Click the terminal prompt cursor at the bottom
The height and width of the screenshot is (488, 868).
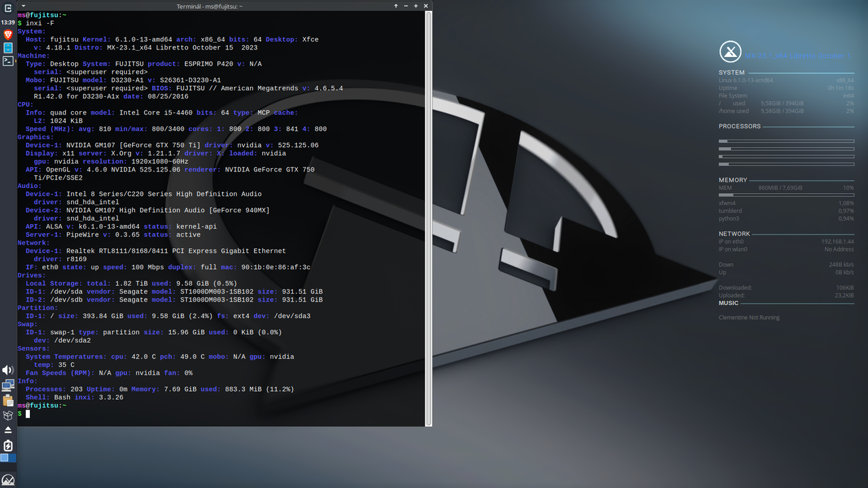point(28,413)
